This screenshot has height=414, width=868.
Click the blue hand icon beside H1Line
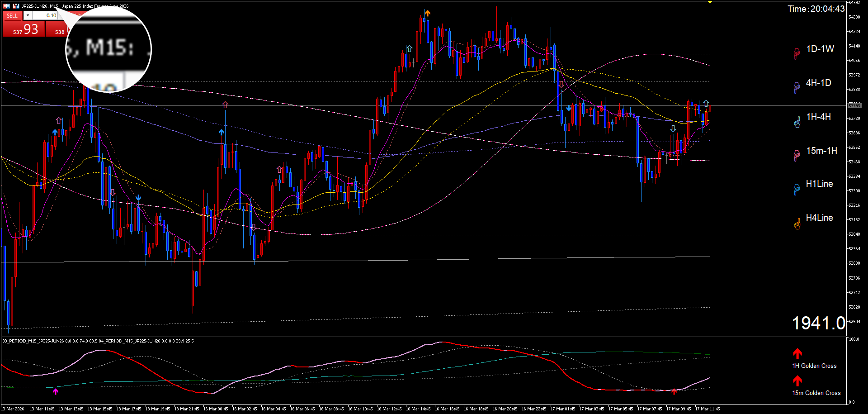[x=797, y=189]
